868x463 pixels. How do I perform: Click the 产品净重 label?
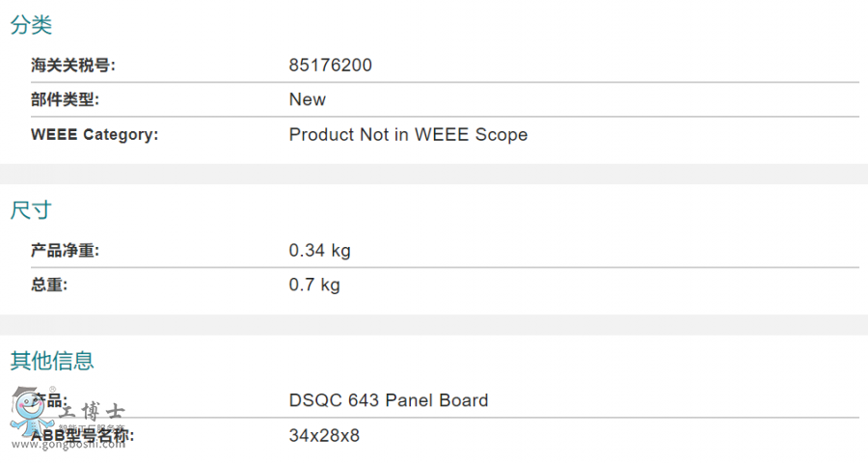point(65,251)
